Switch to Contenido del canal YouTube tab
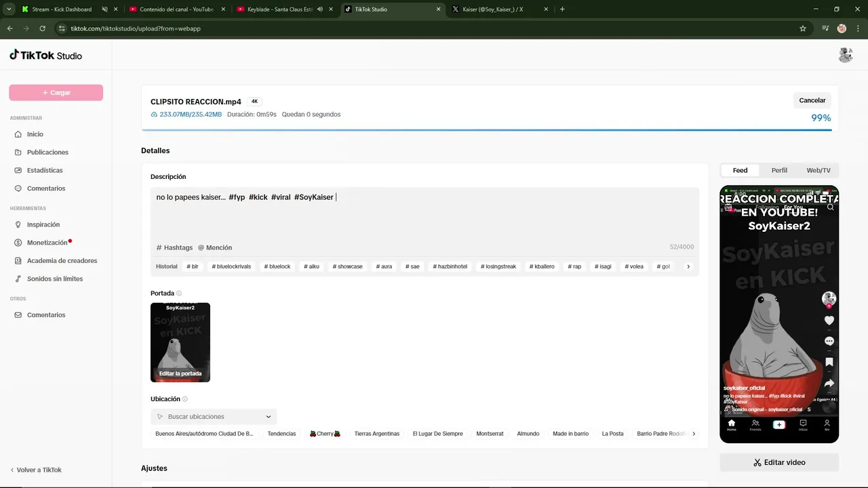 pyautogui.click(x=176, y=9)
